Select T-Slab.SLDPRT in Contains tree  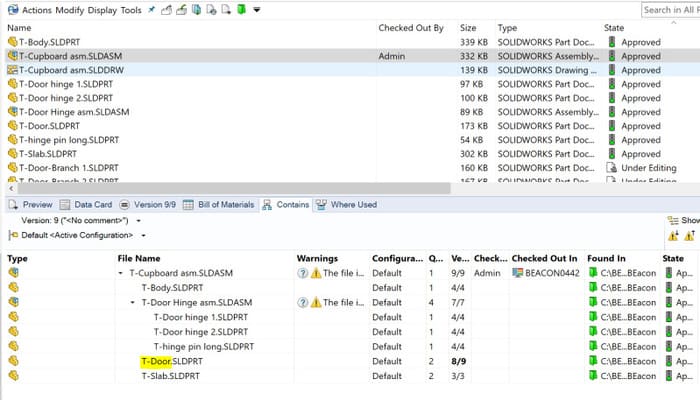171,376
